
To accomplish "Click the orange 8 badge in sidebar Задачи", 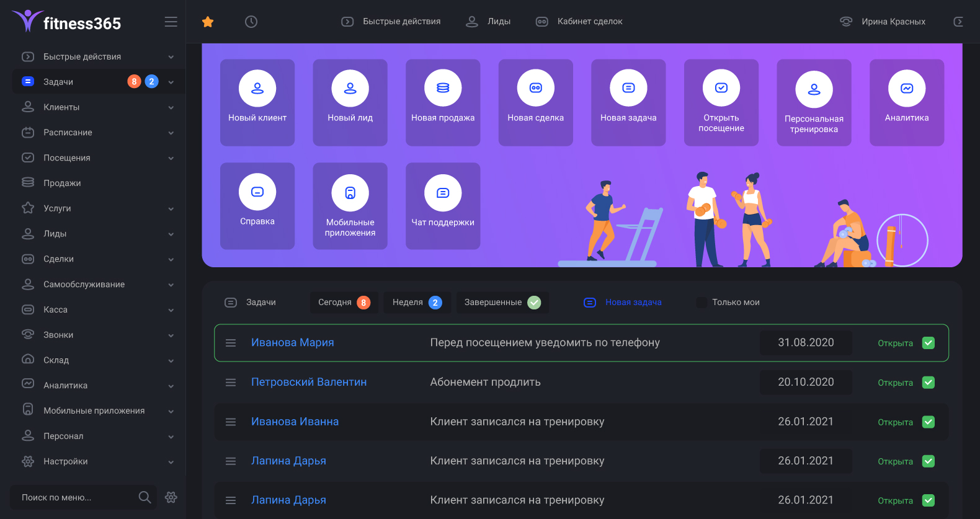I will (x=134, y=81).
